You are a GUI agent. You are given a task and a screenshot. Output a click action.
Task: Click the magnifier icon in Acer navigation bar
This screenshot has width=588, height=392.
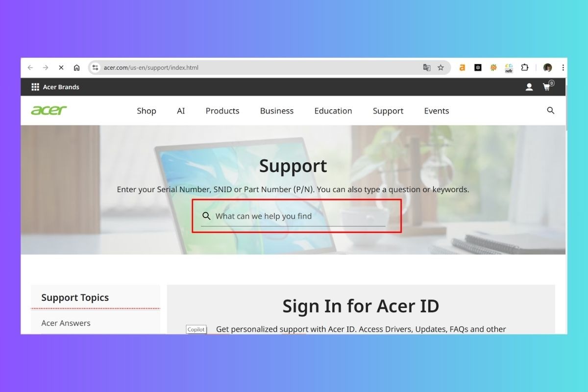click(x=551, y=111)
